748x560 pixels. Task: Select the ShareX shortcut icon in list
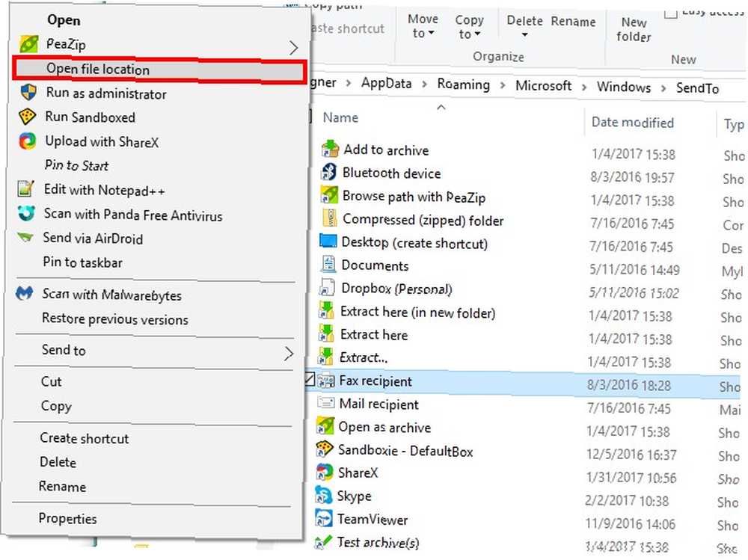(325, 472)
